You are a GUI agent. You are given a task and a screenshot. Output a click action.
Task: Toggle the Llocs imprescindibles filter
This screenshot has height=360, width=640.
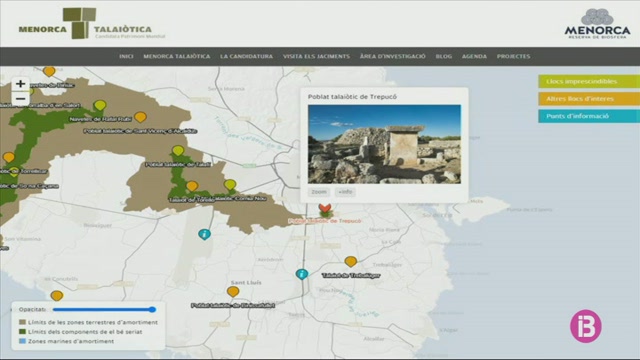click(589, 81)
